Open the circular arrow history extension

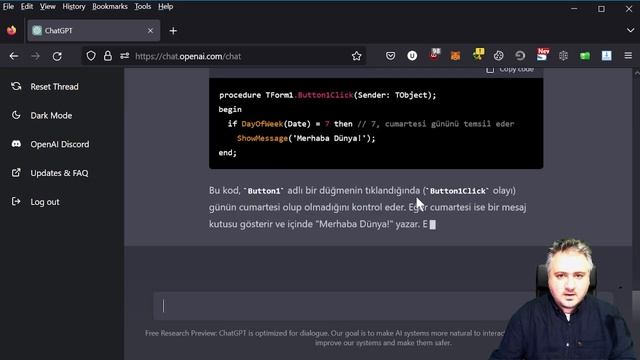click(x=520, y=56)
